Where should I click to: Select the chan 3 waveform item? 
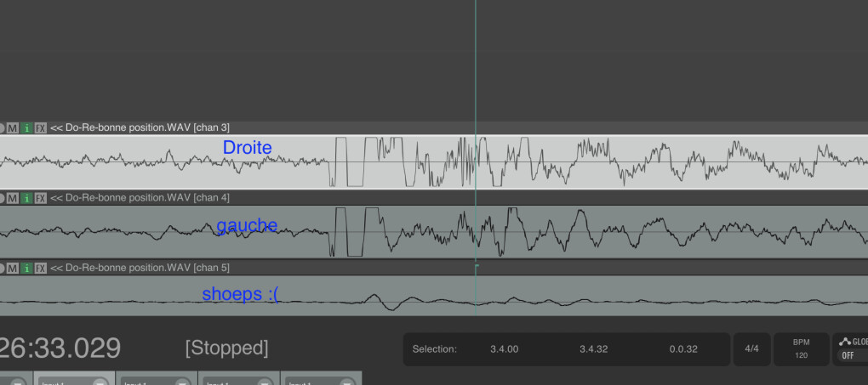coord(434,161)
